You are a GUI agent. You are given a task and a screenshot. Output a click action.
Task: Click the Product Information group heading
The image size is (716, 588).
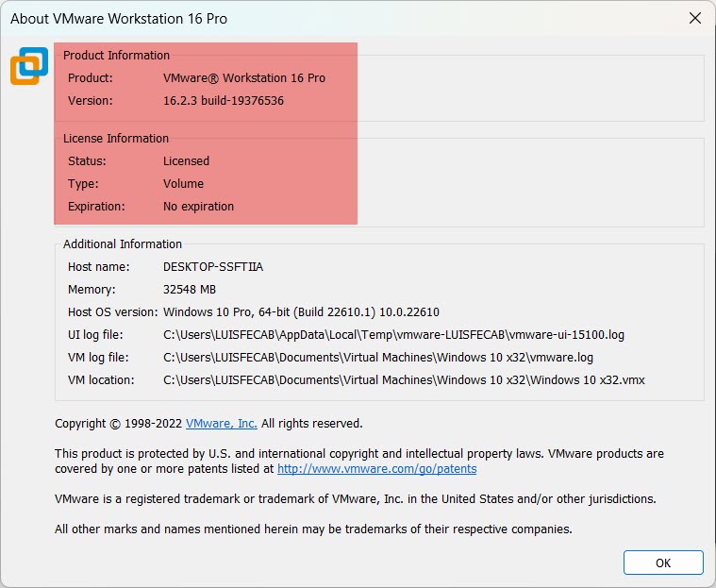point(116,56)
